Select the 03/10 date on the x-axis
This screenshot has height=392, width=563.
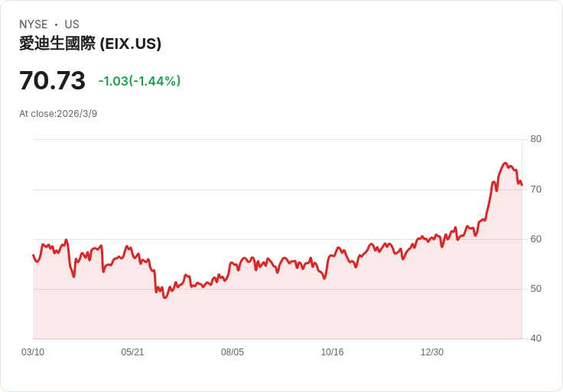tap(33, 352)
